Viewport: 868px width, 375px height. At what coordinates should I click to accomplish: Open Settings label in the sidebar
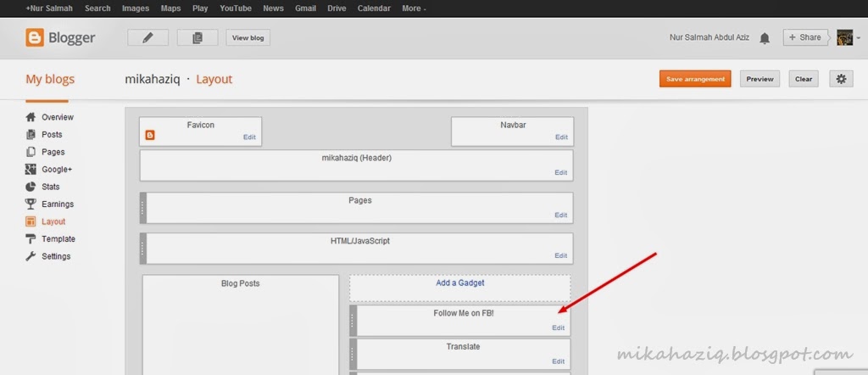56,256
